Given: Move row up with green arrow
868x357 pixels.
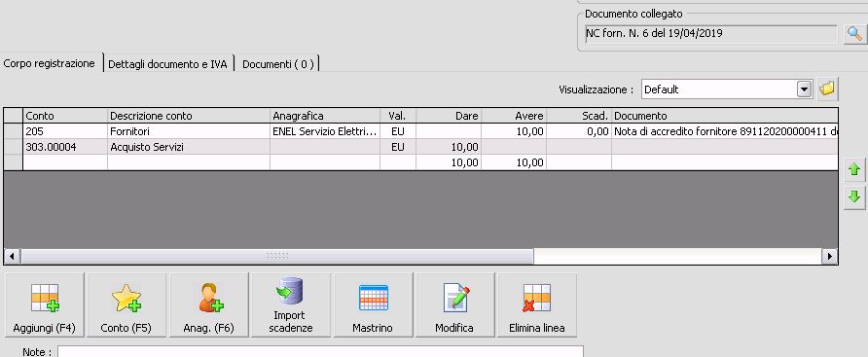Looking at the screenshot, I should 854,170.
